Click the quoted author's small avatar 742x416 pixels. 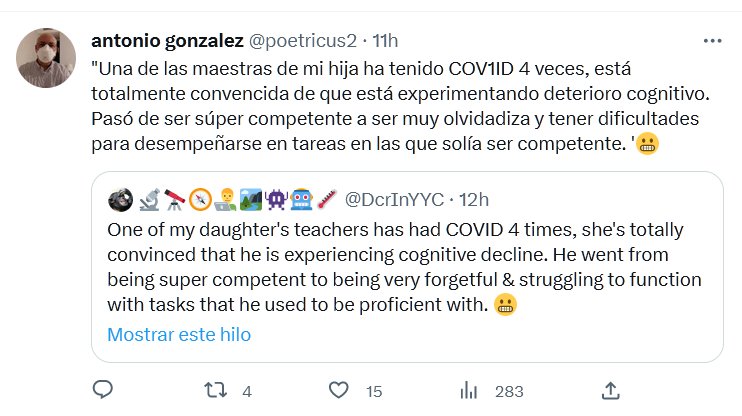(118, 199)
